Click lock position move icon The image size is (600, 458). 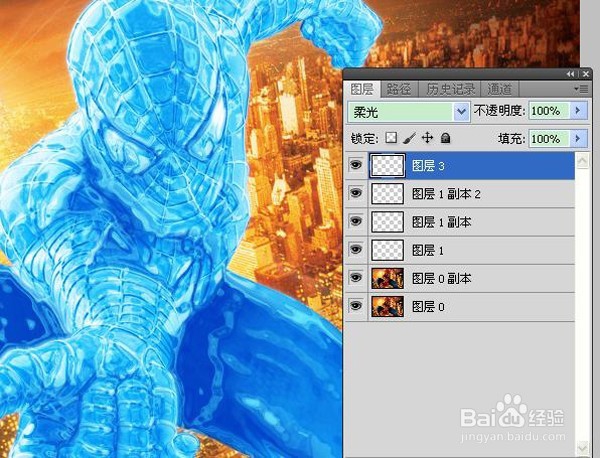pos(427,138)
